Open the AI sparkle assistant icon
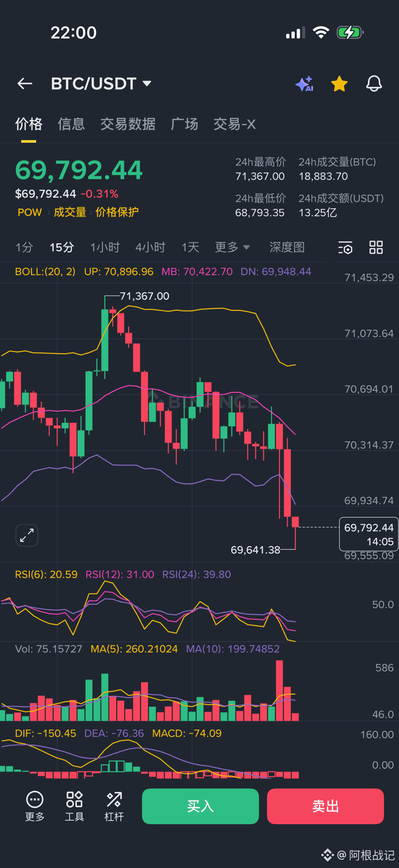Screen dimensions: 399x868 click(305, 84)
